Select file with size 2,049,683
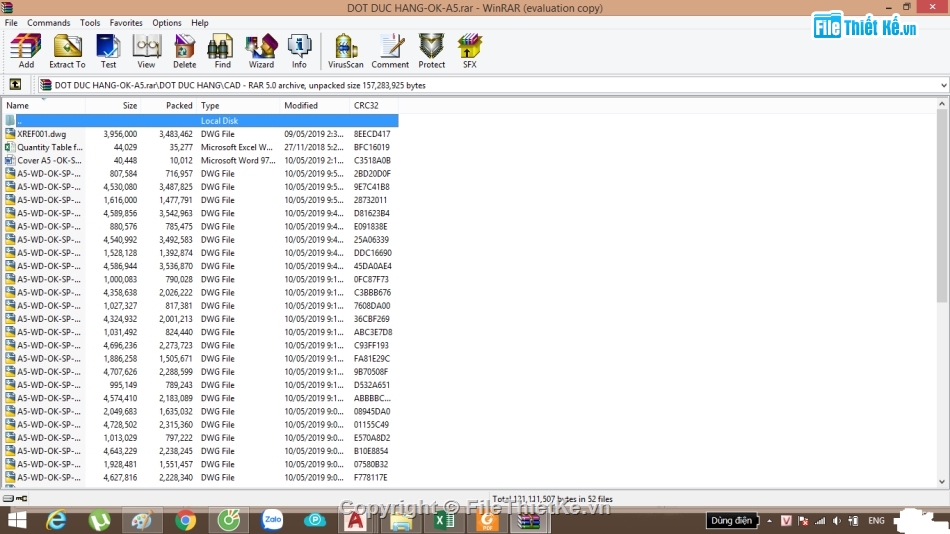950x534 pixels. 201,412
